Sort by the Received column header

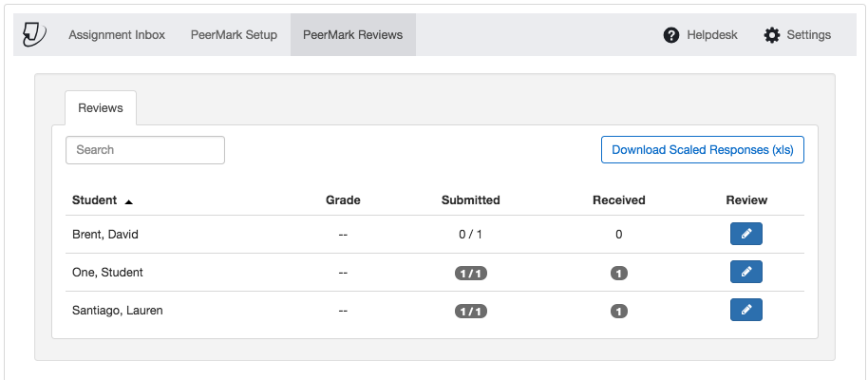click(x=619, y=199)
